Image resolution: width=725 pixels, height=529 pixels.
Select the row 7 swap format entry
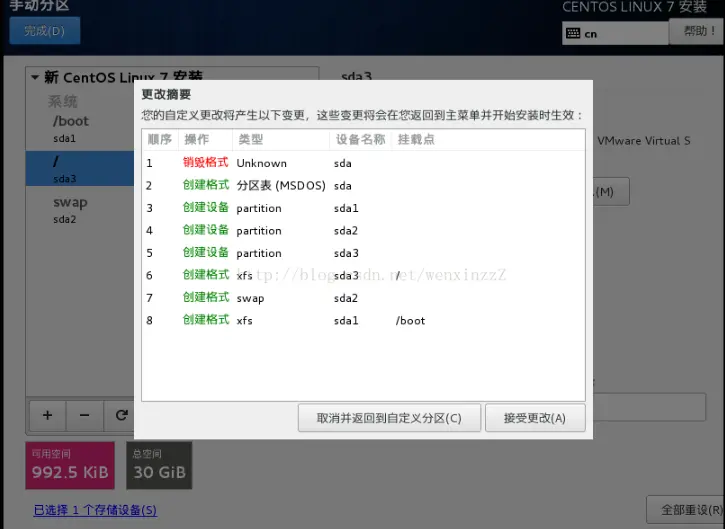pos(363,298)
